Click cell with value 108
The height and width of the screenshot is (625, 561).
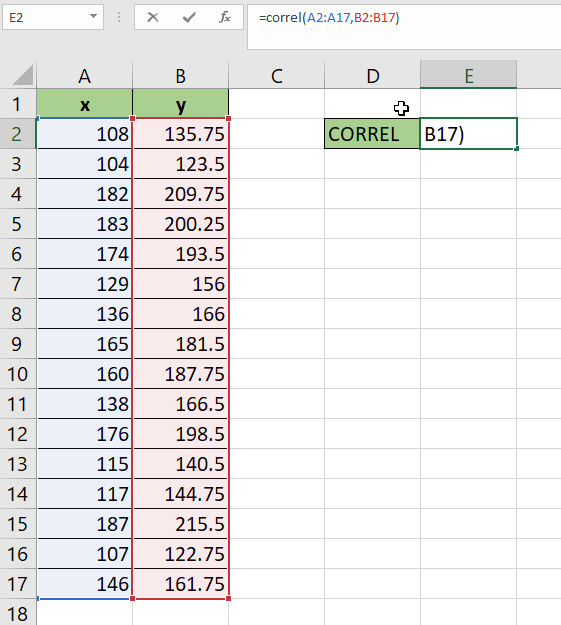(85, 134)
